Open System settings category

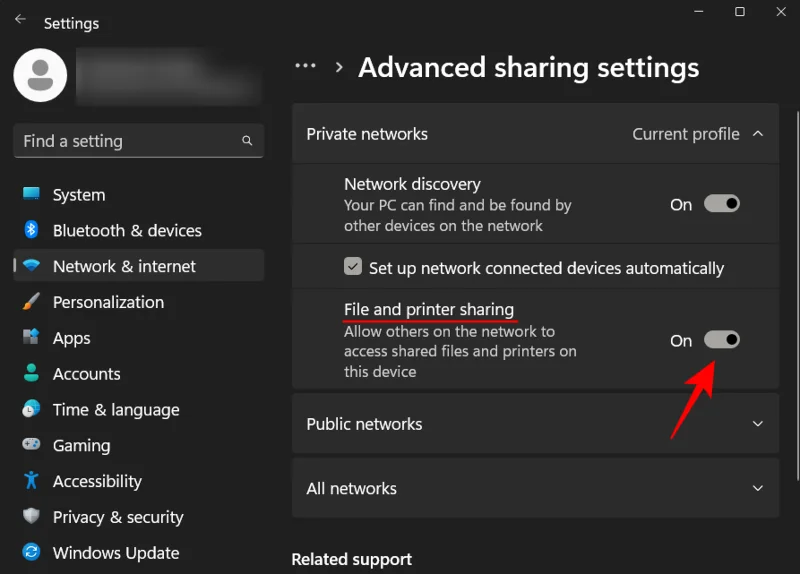(x=138, y=194)
